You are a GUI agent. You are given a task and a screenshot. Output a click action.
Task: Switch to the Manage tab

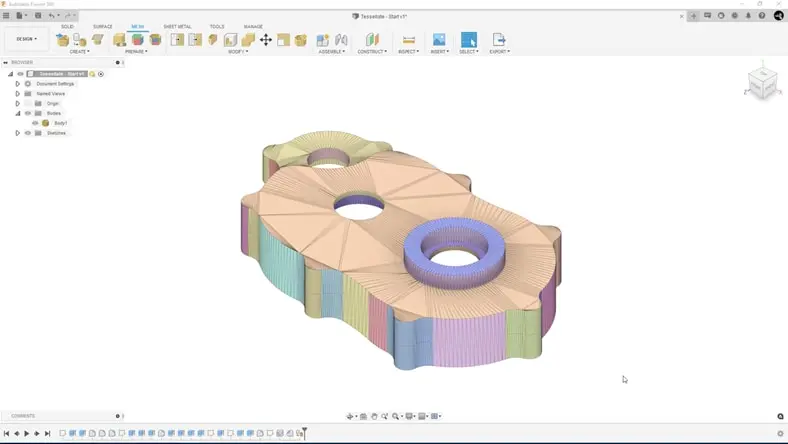point(253,27)
